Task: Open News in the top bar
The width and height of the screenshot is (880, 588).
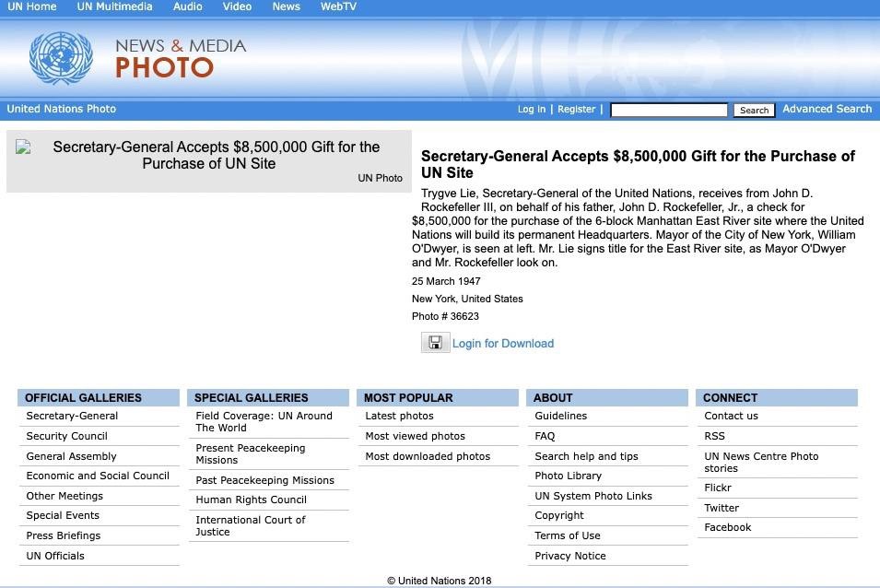Action: tap(287, 6)
